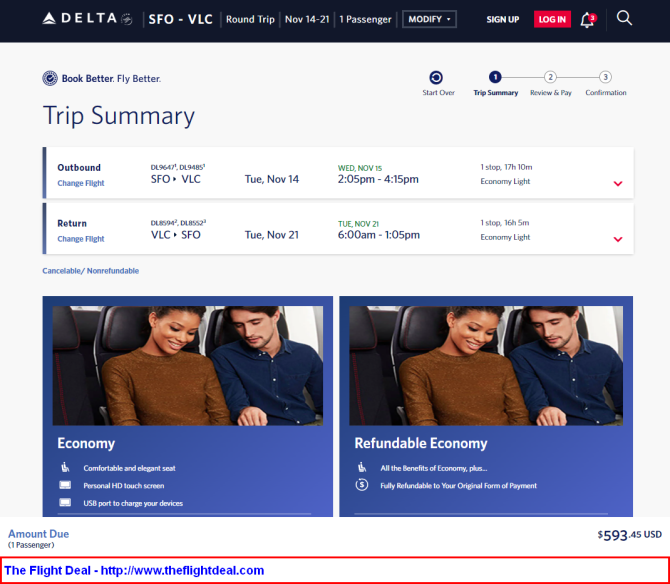Click Change Flight under Return
Screen dimensions: 670x584
[81, 239]
